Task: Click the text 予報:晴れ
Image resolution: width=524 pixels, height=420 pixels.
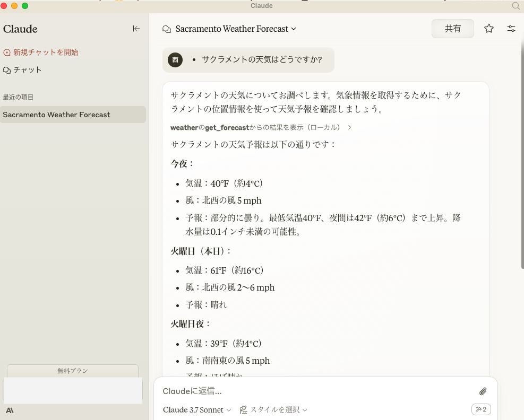Action: click(x=206, y=304)
